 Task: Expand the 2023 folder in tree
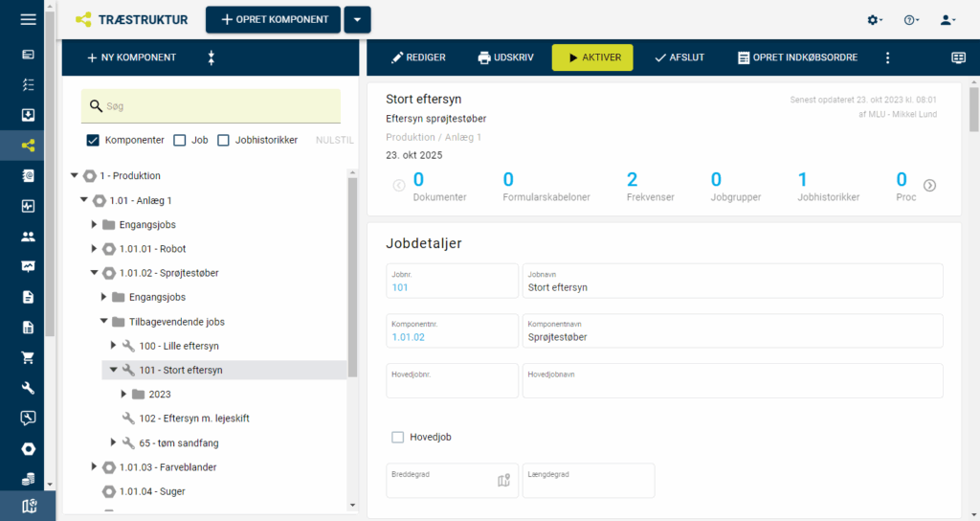tap(124, 395)
